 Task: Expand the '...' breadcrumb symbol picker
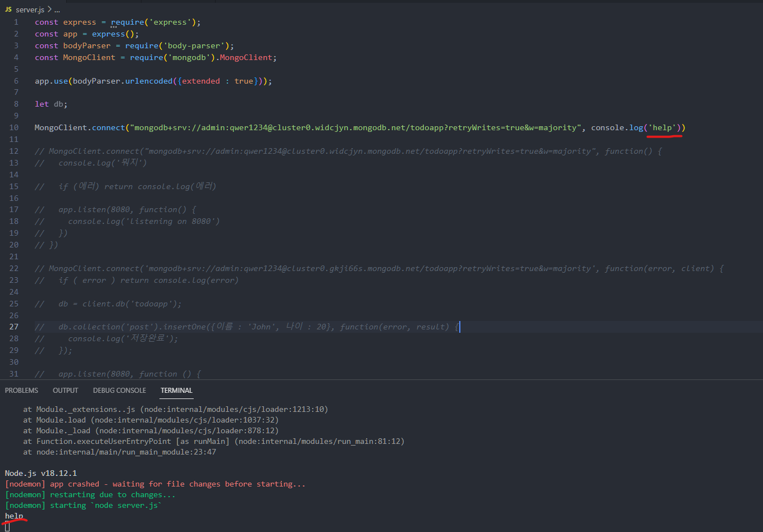click(x=57, y=10)
